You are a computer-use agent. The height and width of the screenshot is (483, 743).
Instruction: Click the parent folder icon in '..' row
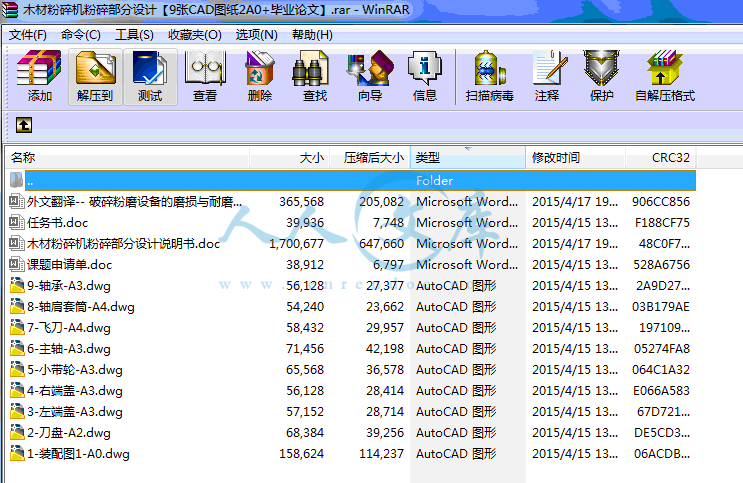[x=17, y=180]
